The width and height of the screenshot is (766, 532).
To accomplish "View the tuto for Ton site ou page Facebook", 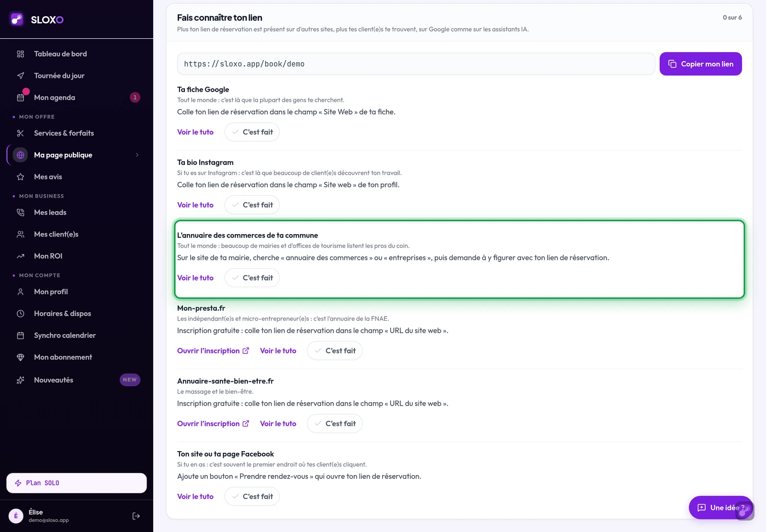I will (x=195, y=497).
